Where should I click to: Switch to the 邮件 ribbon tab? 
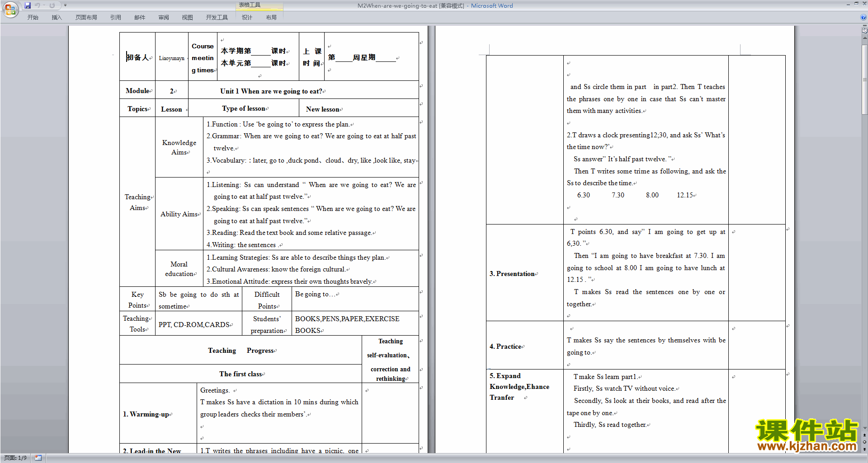[x=140, y=17]
